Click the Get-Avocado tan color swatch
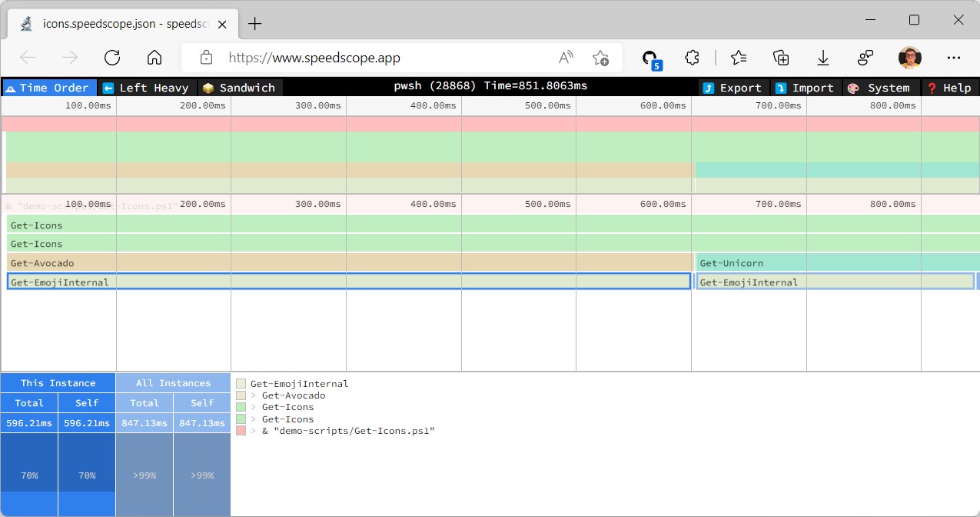 241,395
